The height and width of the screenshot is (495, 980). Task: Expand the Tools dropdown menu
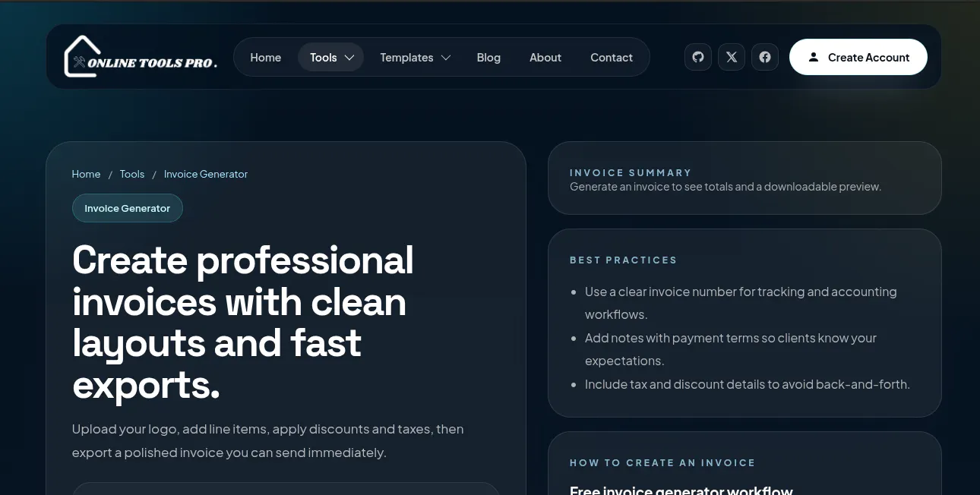(x=332, y=58)
